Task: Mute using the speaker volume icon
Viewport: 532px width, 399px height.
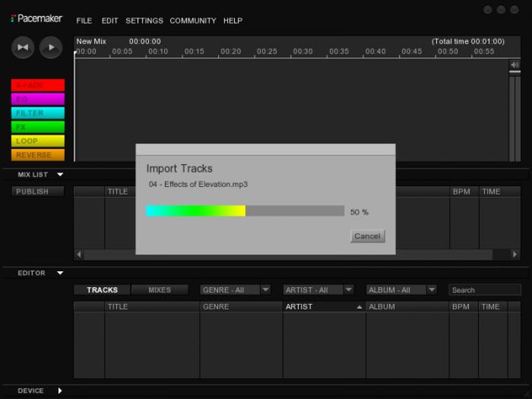Action: (515, 65)
